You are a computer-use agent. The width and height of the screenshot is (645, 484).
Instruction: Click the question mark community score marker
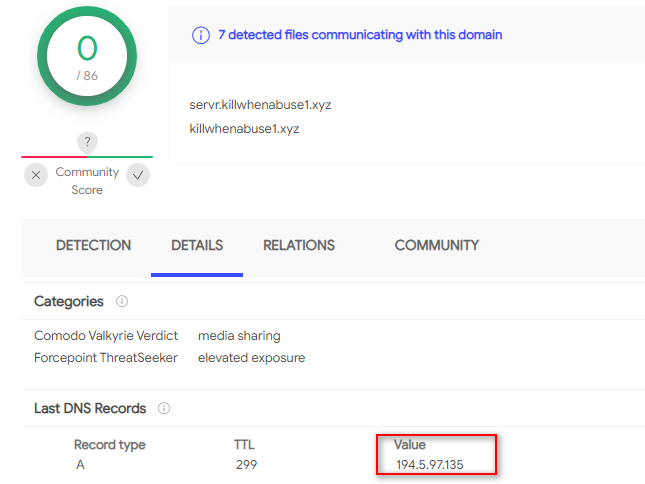coord(87,142)
